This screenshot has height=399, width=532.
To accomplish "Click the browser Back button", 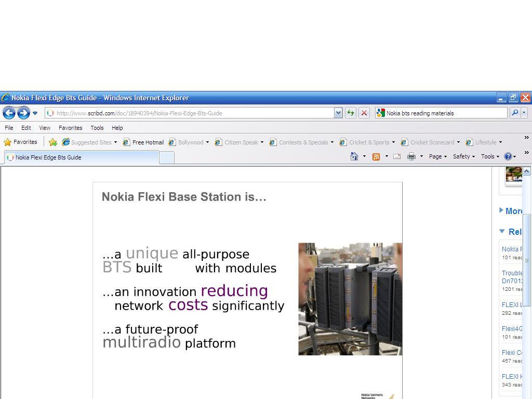I will (9, 113).
